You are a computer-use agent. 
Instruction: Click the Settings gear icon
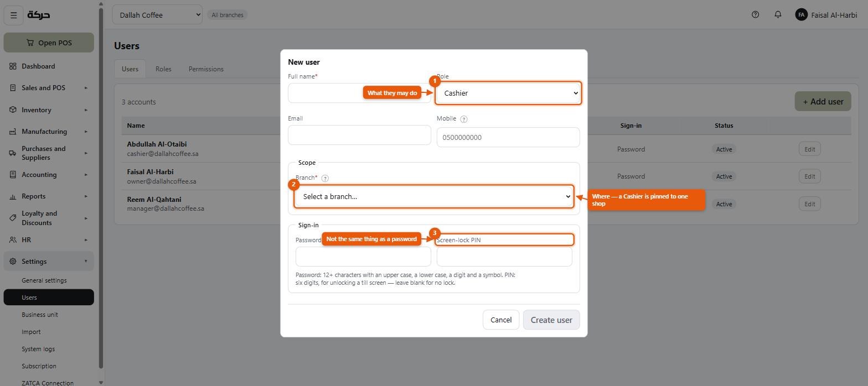13,262
